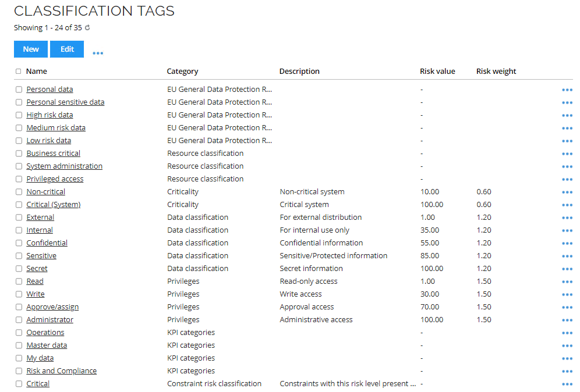Check the Write row checkbox
Screen dimensions: 580x392
click(19, 294)
